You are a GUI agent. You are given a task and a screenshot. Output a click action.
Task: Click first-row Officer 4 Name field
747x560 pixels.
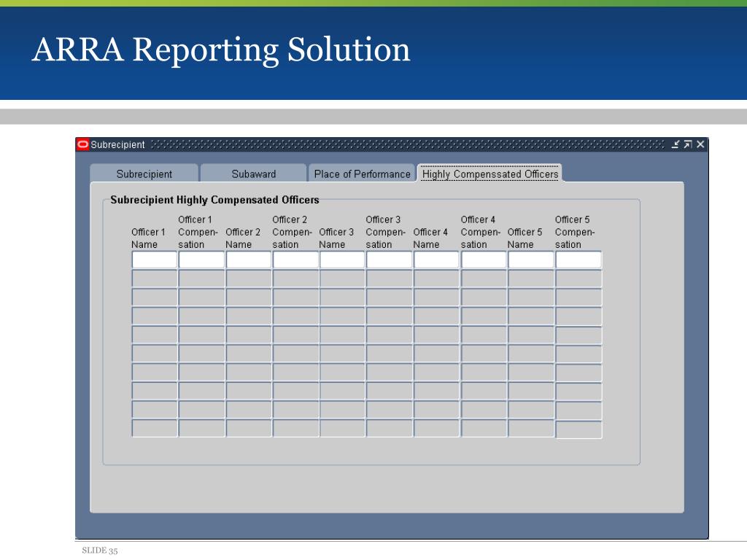[x=436, y=260]
